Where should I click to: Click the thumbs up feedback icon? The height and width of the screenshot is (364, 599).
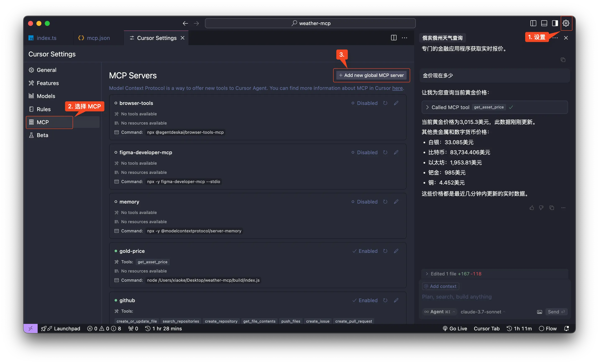tap(532, 208)
